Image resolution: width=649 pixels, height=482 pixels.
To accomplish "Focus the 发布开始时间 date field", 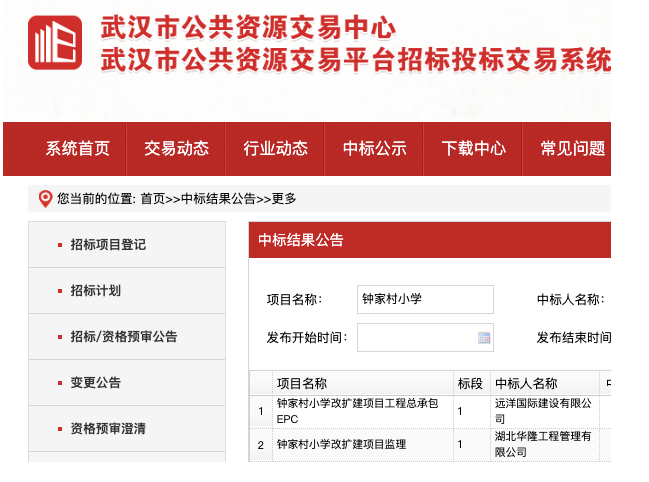I will coord(415,338).
